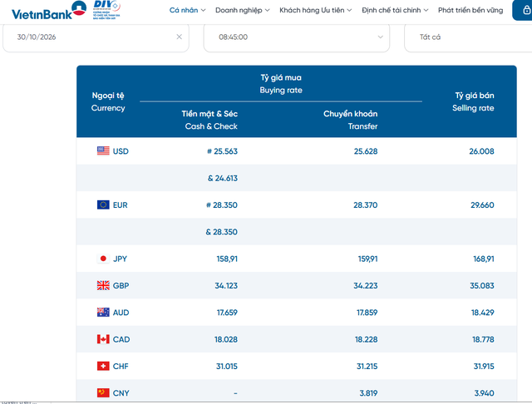Image resolution: width=532 pixels, height=404 pixels.
Task: Click JPY selling rate 168,91
Action: [484, 259]
